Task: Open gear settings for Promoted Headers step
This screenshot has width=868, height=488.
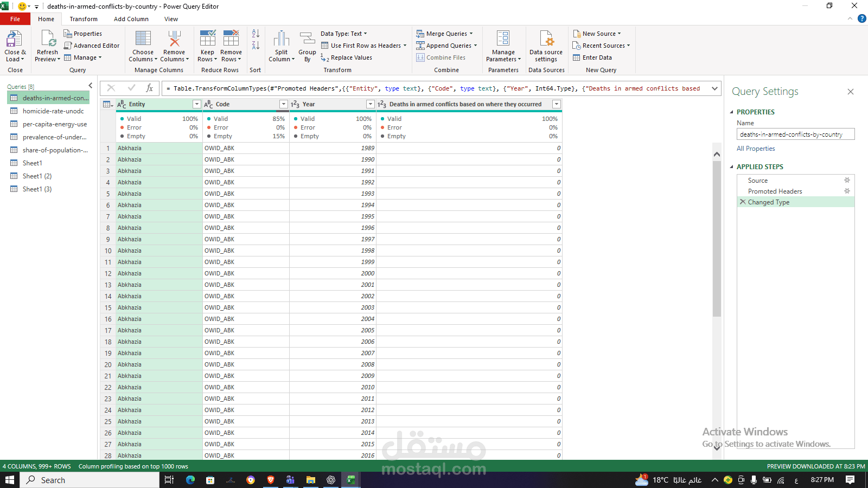Action: tap(847, 191)
